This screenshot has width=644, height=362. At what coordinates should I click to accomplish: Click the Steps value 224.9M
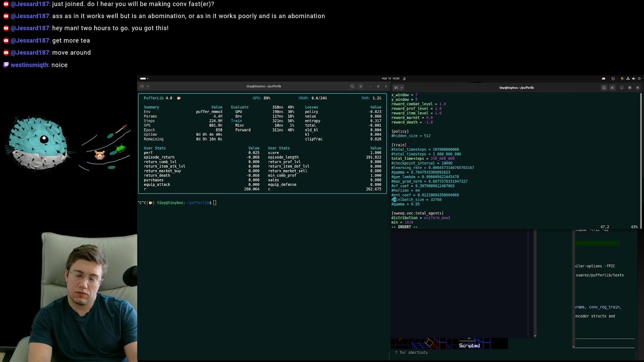point(215,121)
